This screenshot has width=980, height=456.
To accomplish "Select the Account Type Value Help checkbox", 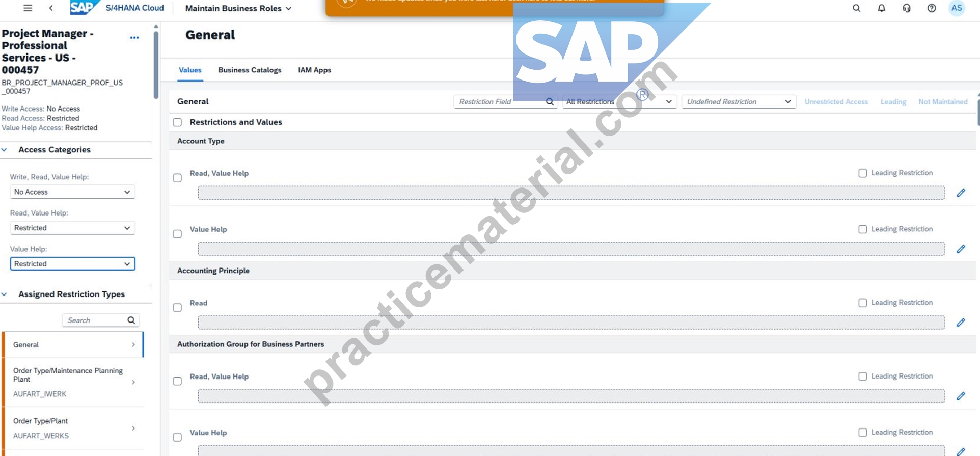I will pos(177,234).
